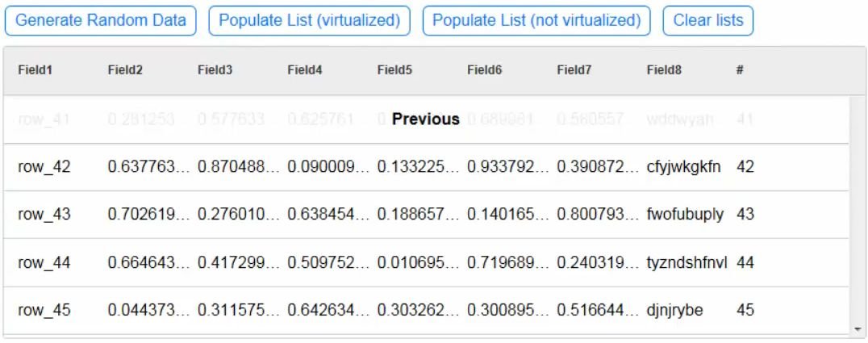This screenshot has height=343, width=868.
Task: Click the Field4 column header
Action: point(305,70)
